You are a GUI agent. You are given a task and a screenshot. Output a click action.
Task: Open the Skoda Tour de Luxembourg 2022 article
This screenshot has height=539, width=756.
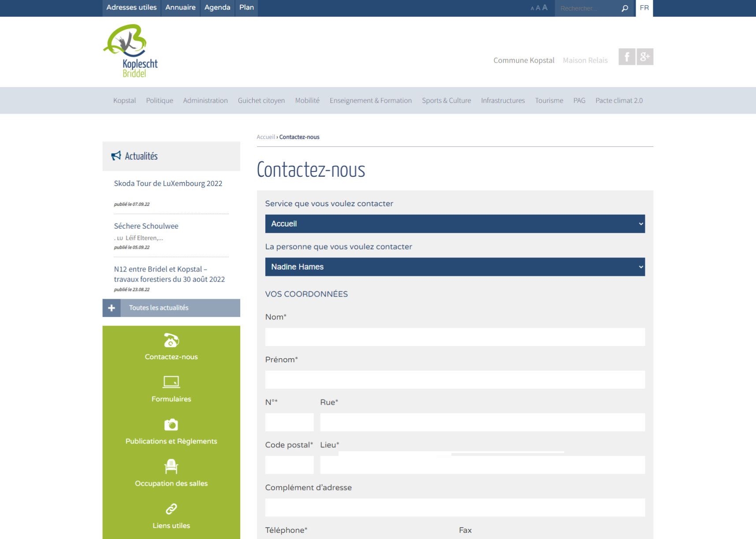click(168, 183)
